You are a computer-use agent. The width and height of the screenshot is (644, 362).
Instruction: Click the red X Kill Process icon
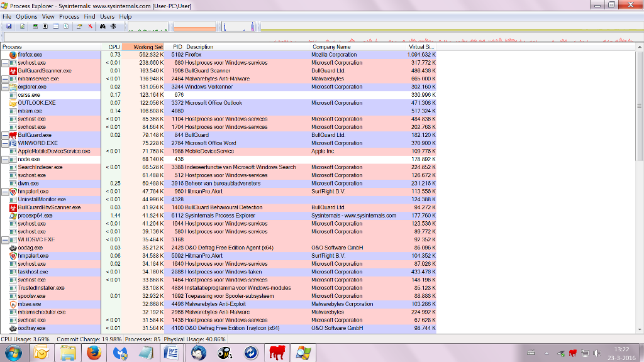point(90,26)
